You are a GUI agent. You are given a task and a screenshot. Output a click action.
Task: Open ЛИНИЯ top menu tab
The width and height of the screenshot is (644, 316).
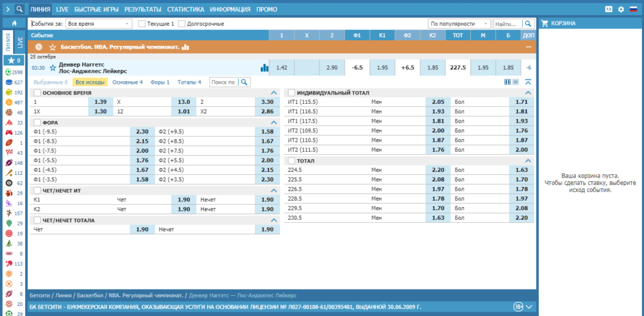point(40,9)
